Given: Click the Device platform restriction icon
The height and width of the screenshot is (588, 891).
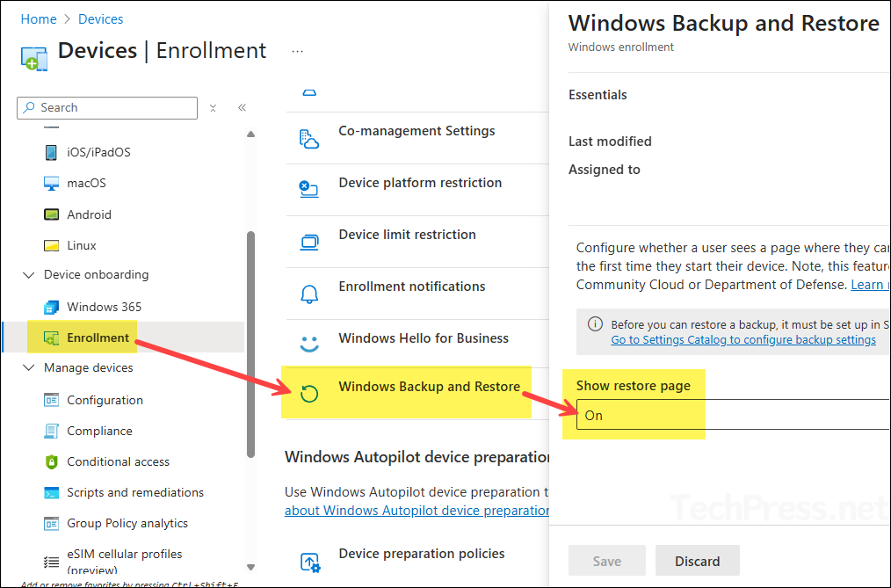Looking at the screenshot, I should click(x=308, y=189).
